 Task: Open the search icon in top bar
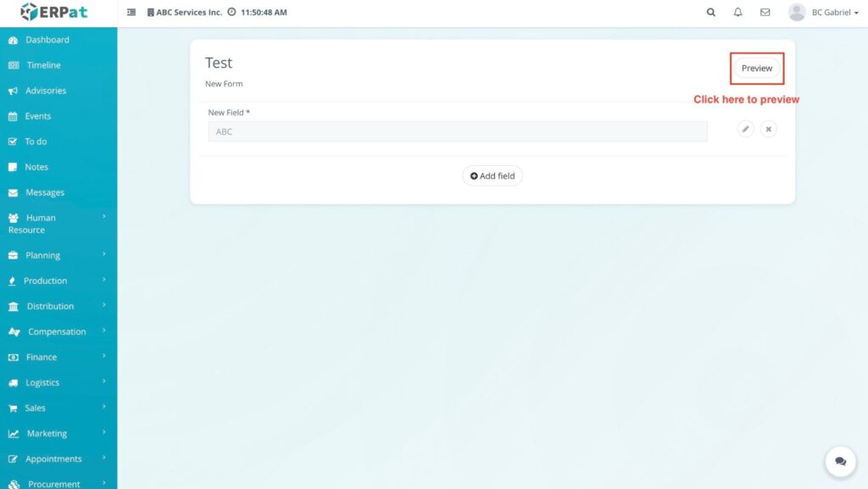[711, 12]
